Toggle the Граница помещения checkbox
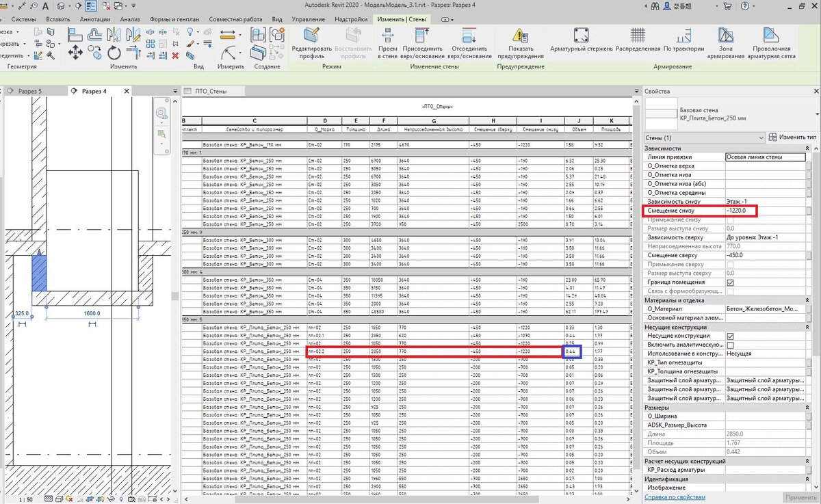 coord(730,282)
